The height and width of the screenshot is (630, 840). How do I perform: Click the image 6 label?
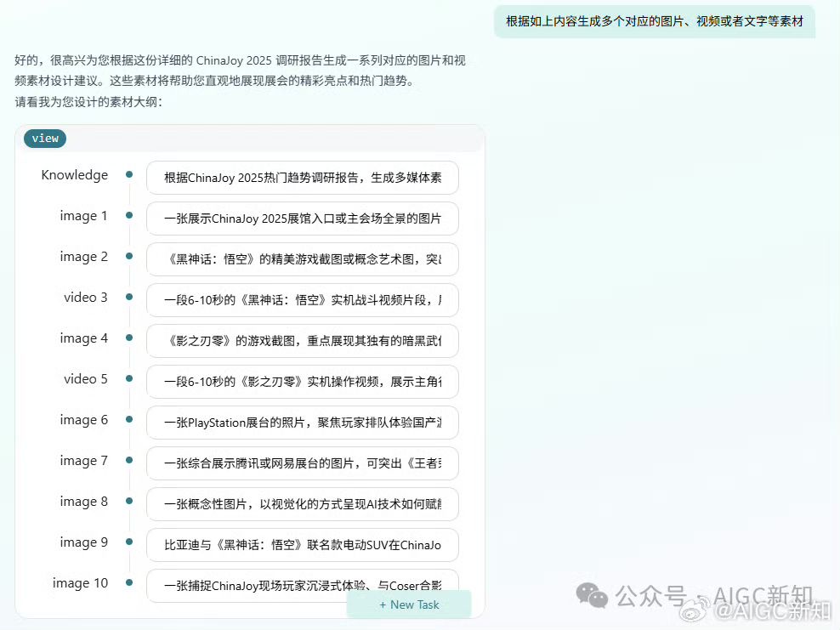tap(83, 420)
